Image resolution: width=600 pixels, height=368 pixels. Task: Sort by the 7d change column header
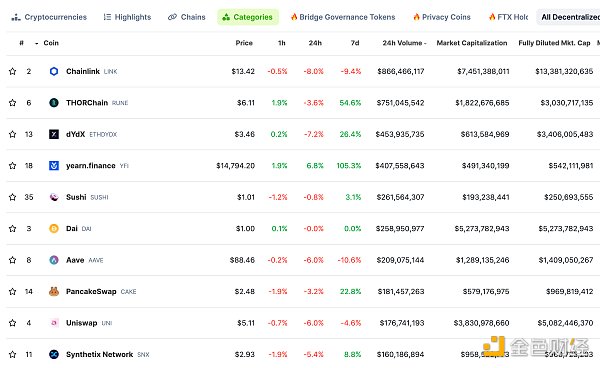coord(355,43)
